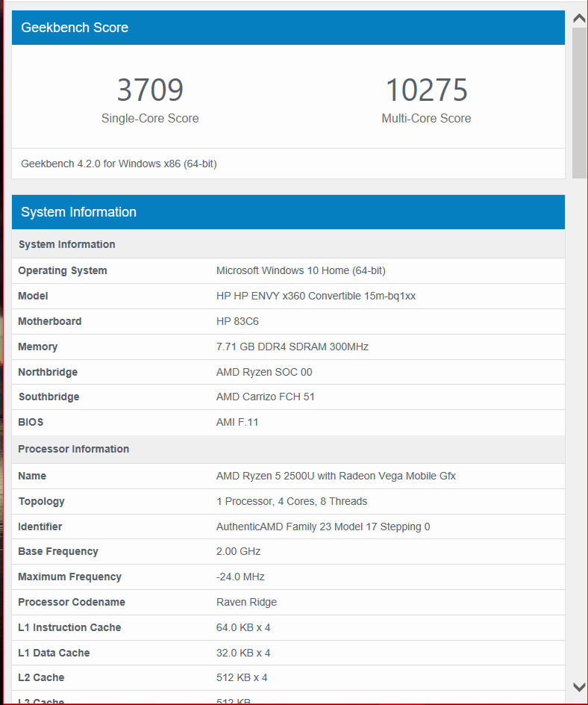Click the L1 Instruction Cache label

pos(69,627)
